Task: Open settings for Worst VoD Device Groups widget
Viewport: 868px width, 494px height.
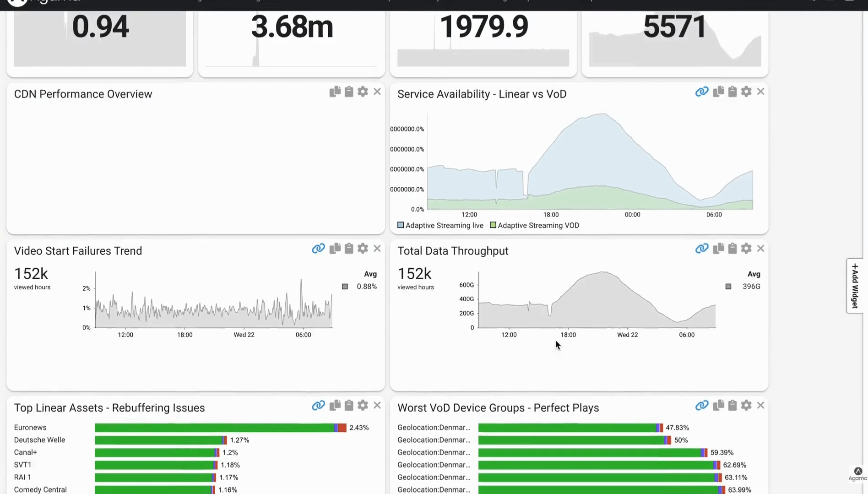Action: 746,406
